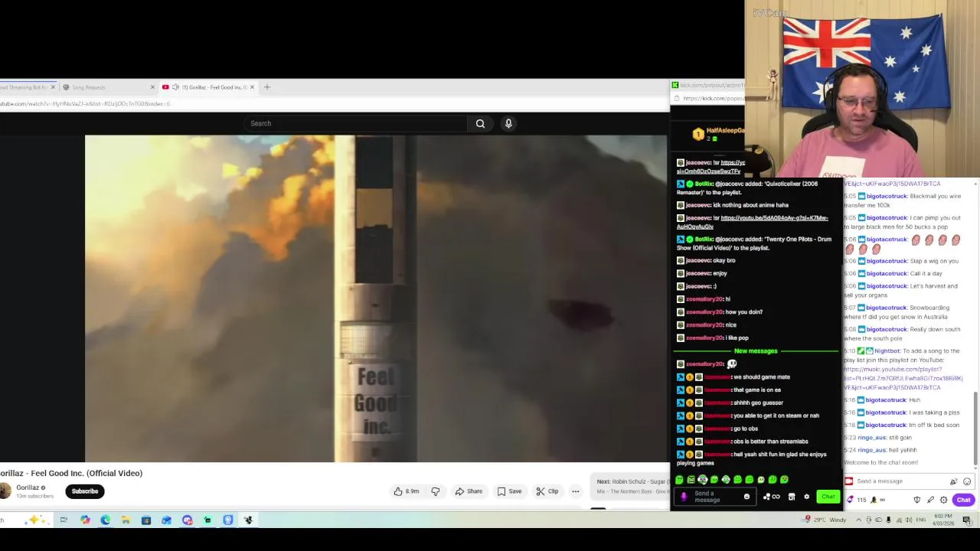This screenshot has width=980, height=551.
Task: Subscribe to the Gorillaz channel
Action: pyautogui.click(x=85, y=491)
